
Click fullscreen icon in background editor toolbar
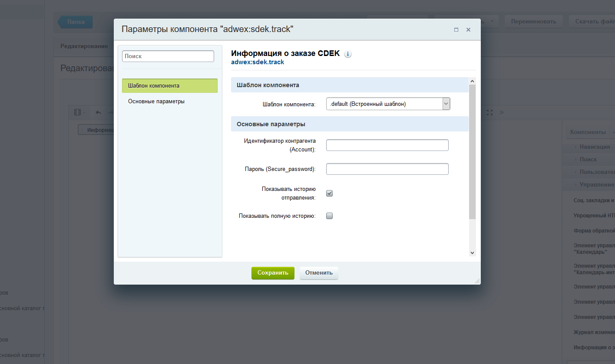(x=489, y=112)
